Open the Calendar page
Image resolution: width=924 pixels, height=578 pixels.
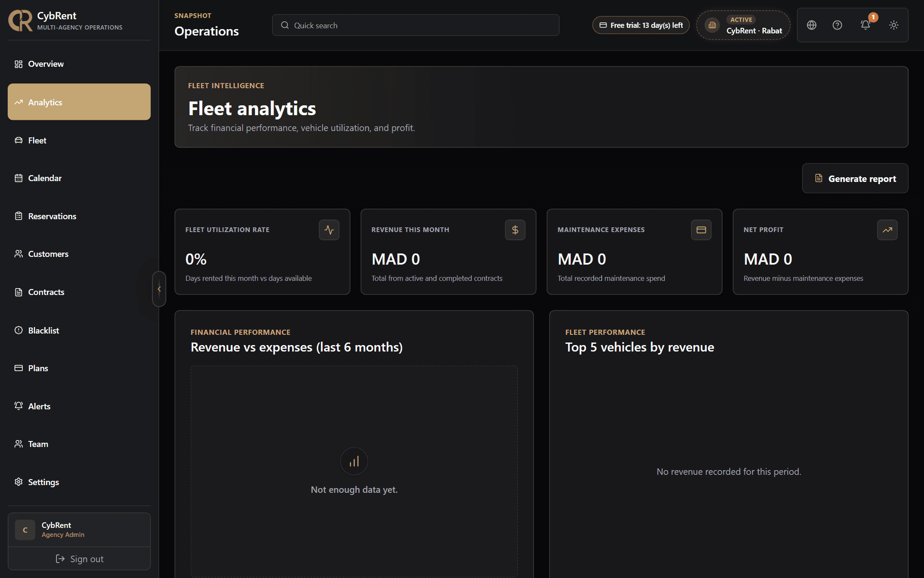(79, 178)
